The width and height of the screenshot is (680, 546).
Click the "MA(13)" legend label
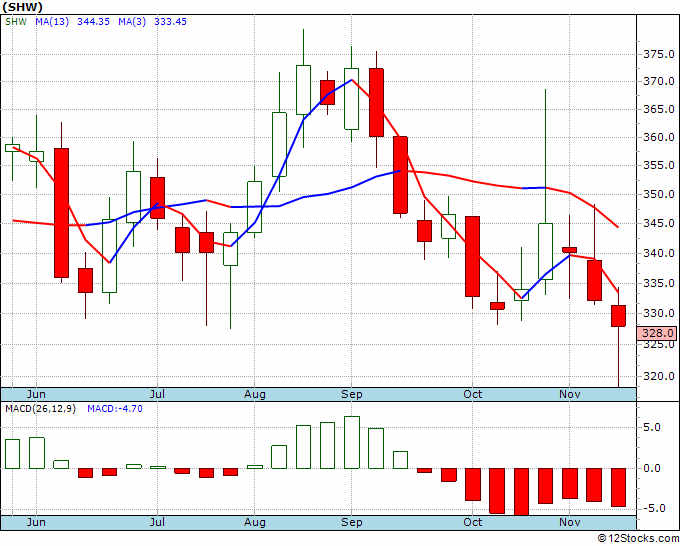point(52,22)
